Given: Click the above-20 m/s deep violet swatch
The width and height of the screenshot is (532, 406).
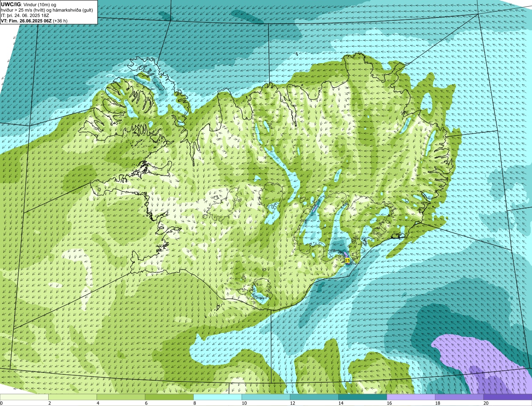Looking at the screenshot, I should click(507, 397).
